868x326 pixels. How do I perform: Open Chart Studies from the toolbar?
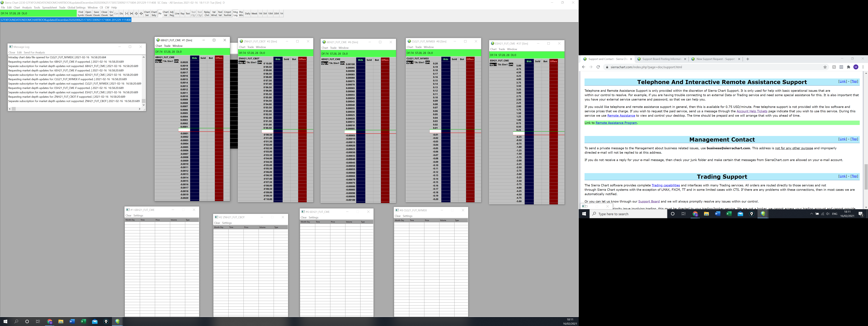click(x=154, y=13)
